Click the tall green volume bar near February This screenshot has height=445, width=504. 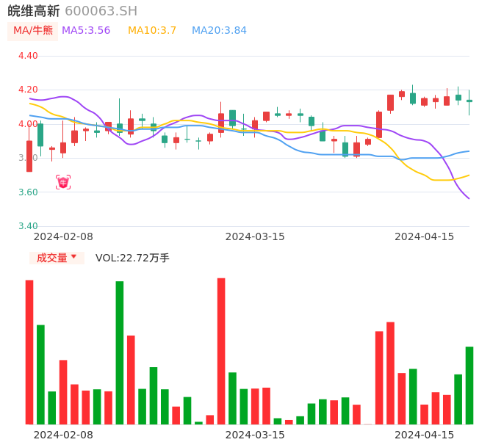tap(119, 352)
